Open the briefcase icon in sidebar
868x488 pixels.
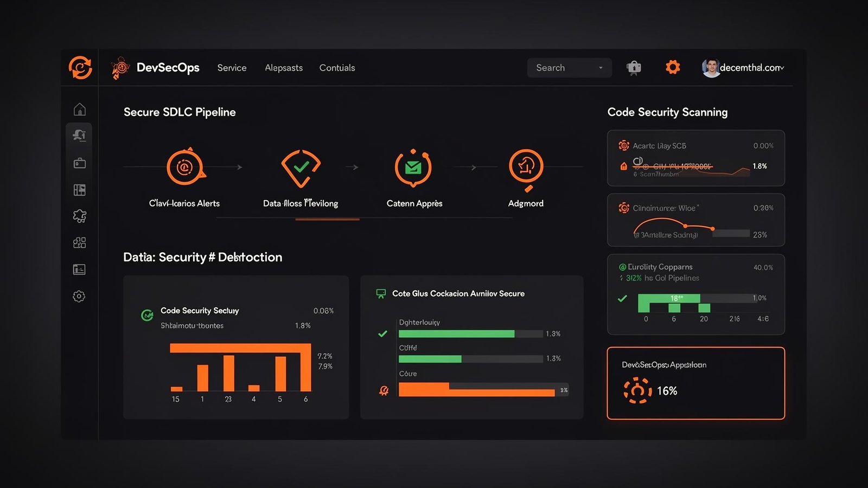tap(80, 163)
